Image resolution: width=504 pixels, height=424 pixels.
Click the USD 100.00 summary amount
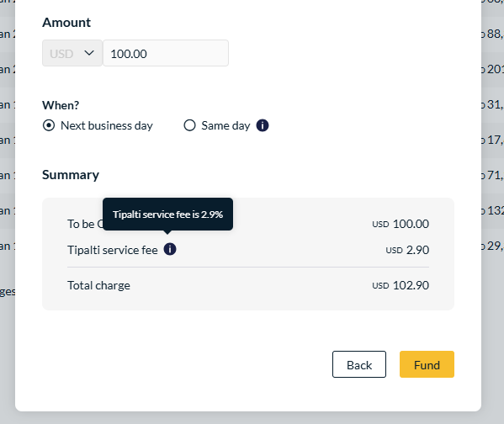(401, 224)
